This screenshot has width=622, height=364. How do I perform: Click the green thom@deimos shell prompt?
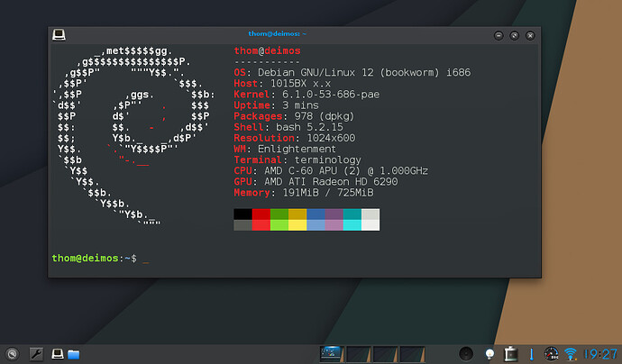pyautogui.click(x=85, y=258)
